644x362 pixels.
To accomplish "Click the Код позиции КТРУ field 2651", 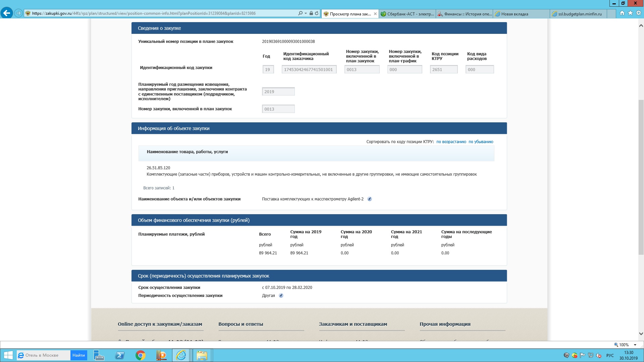I will (x=444, y=69).
